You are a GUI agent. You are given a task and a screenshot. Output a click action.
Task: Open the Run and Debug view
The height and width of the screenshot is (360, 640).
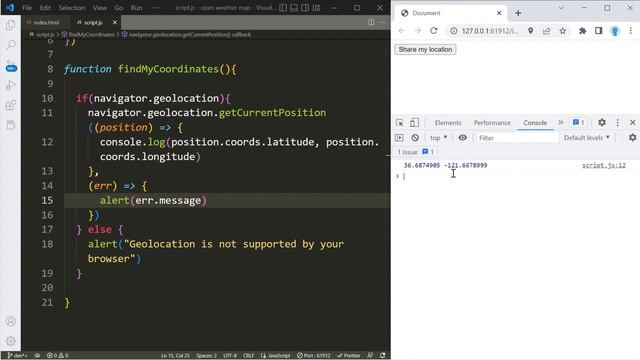(11, 85)
